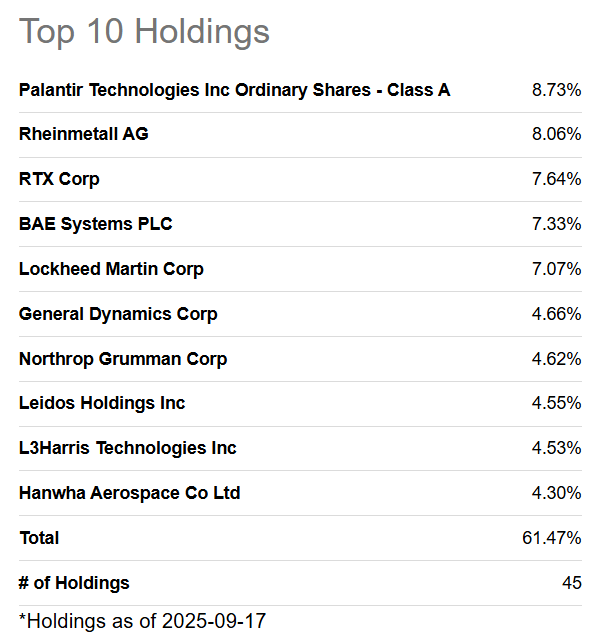Open L3Harris Technologies Inc holding

coord(128,448)
